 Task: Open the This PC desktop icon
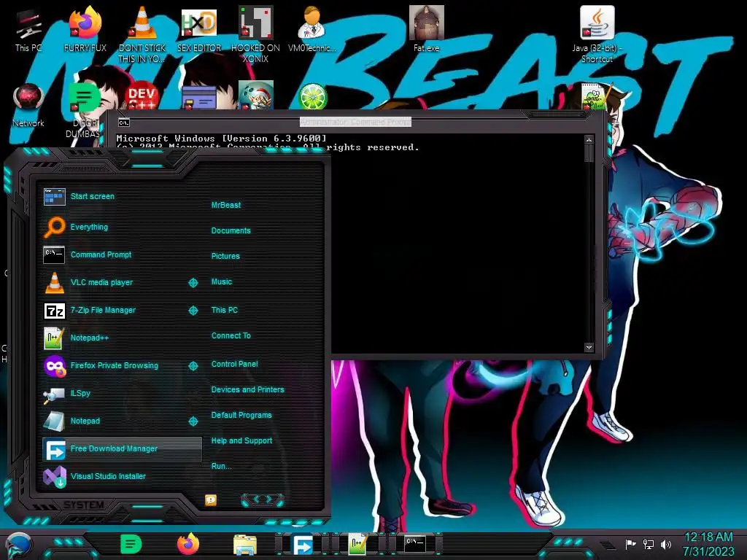28,30
